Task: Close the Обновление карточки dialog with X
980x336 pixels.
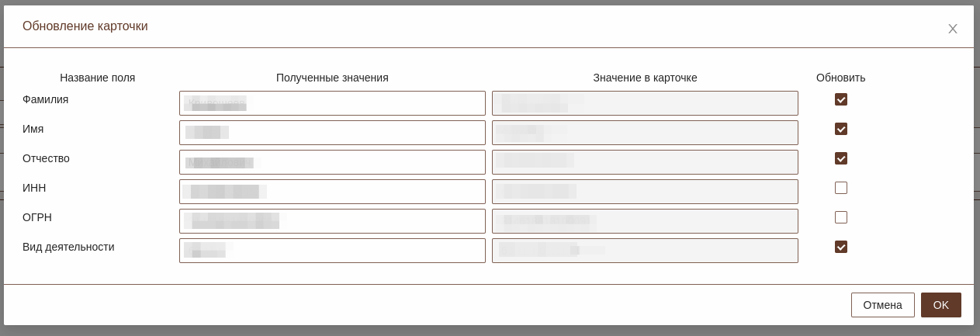Action: click(953, 29)
